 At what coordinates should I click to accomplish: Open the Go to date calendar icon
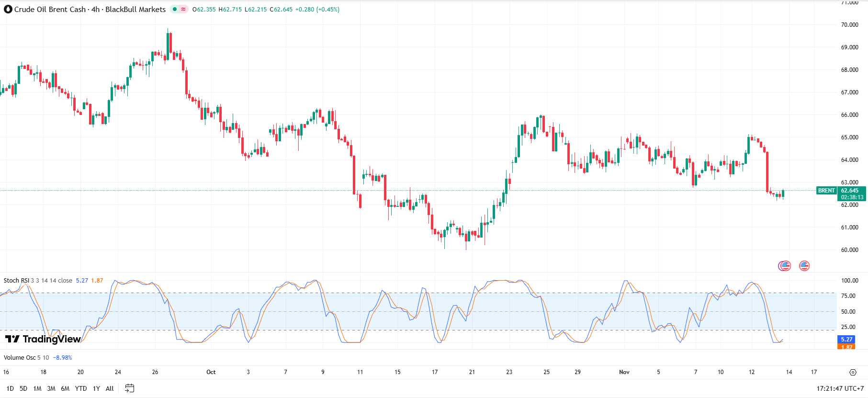129,388
